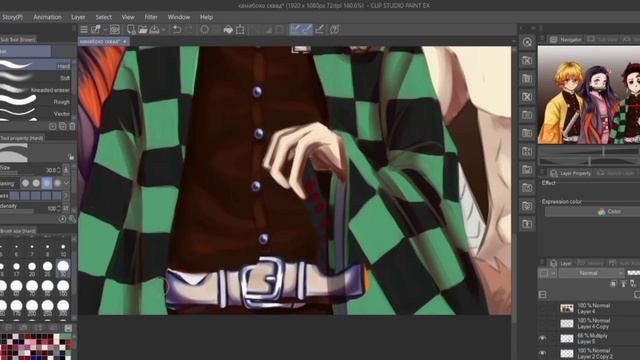Click the Clip Studio assets icon in command bar
The height and width of the screenshot is (360, 640).
(334, 29)
